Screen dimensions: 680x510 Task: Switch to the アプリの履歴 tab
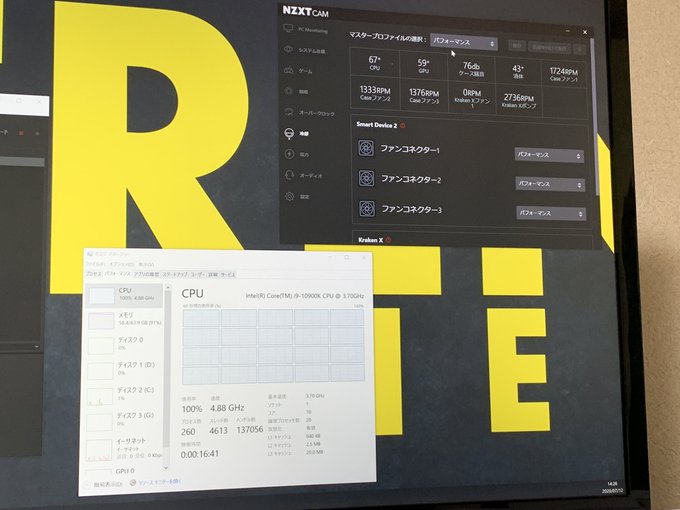click(x=146, y=274)
